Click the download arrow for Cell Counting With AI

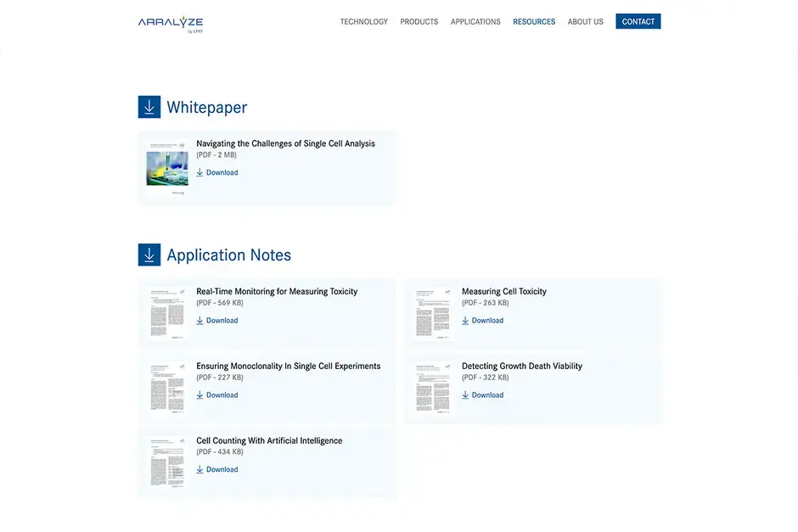coord(199,469)
